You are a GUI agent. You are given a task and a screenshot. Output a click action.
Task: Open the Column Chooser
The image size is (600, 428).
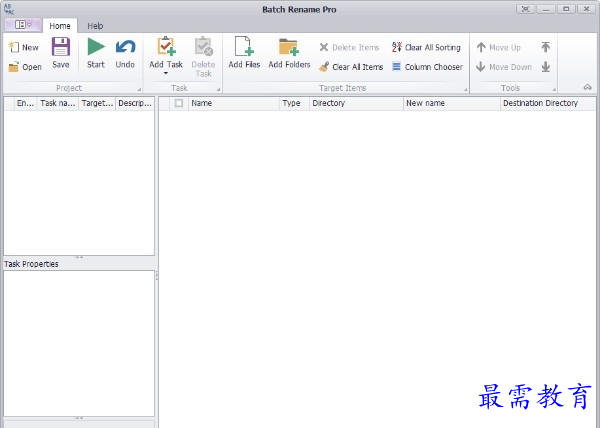tap(427, 67)
